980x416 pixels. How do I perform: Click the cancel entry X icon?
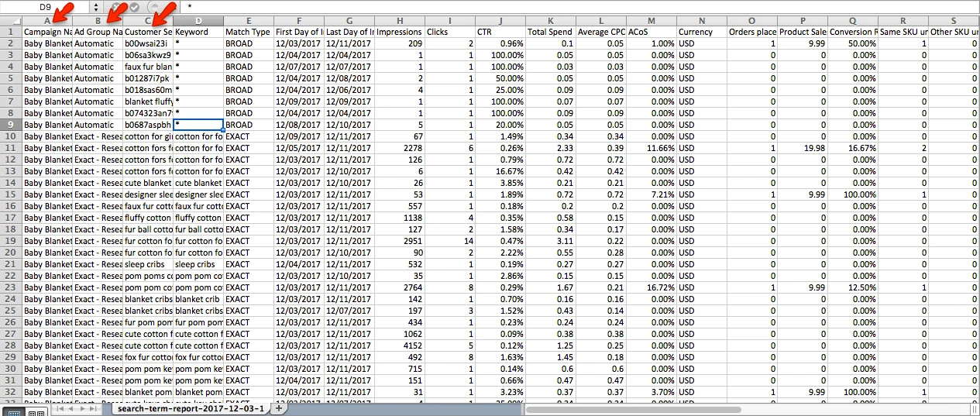coord(115,6)
